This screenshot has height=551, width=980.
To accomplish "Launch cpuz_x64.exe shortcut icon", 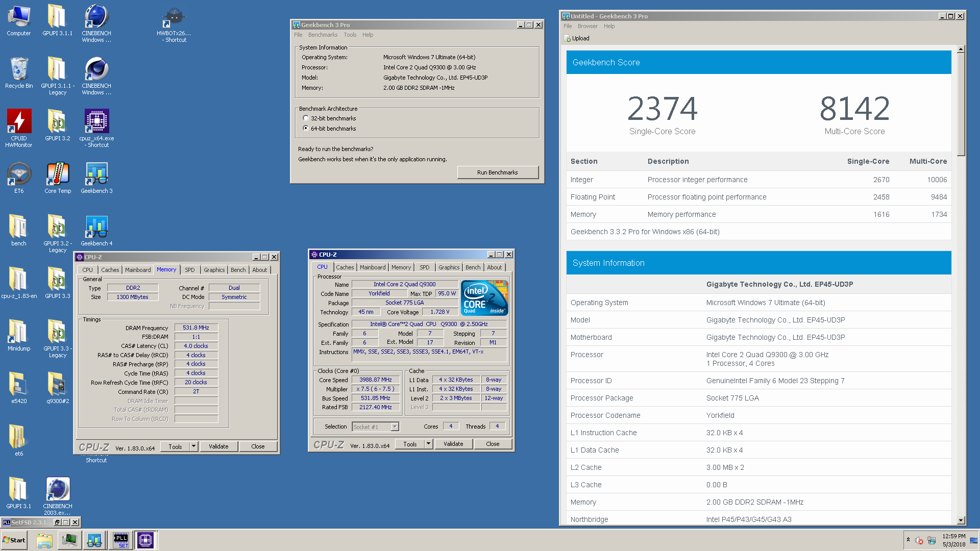I will point(96,128).
